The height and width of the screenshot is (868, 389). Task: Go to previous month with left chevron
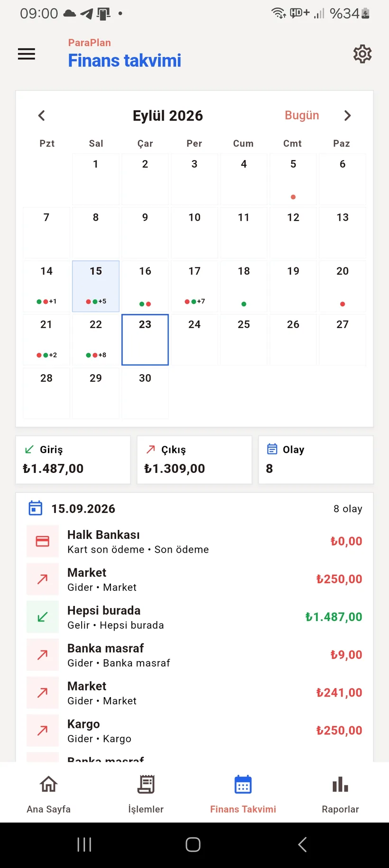tap(42, 115)
